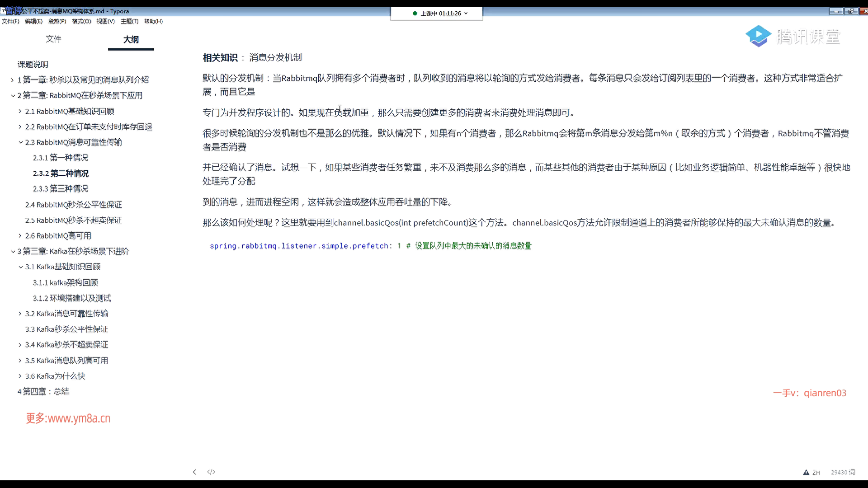Jump to 4 第四章 总结 heading

[x=43, y=391]
